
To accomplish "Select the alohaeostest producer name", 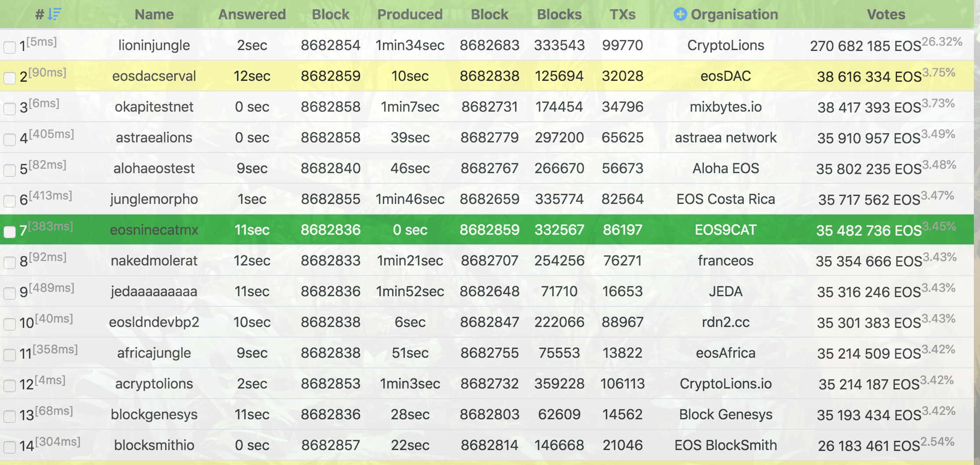I will tap(154, 168).
